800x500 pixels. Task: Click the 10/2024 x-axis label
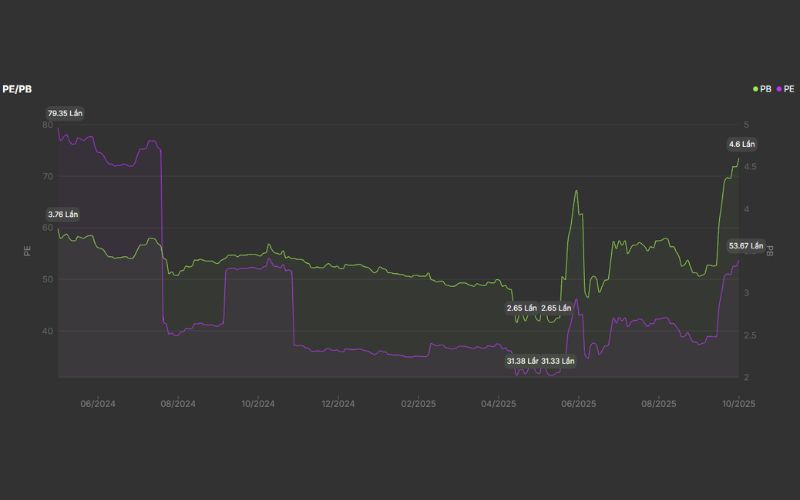click(258, 404)
